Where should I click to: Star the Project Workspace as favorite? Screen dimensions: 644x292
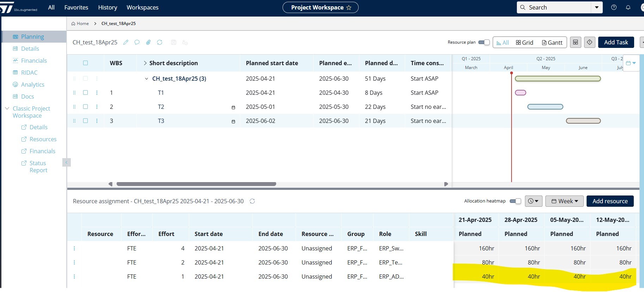[x=349, y=7]
